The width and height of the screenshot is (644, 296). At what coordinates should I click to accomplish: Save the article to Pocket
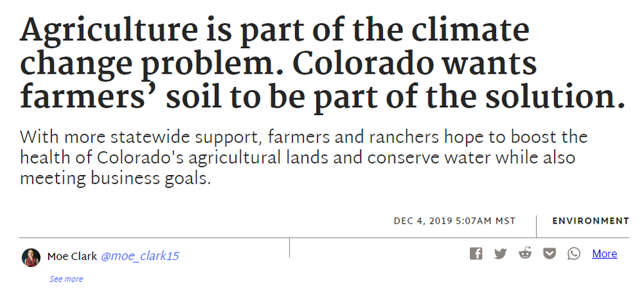pos(550,254)
